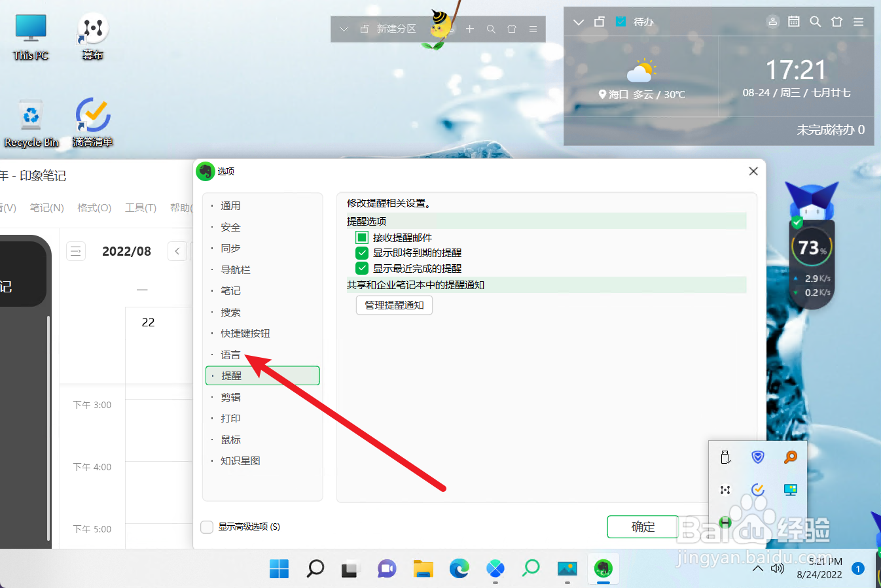
Task: Select 同步 options category
Action: [262, 248]
